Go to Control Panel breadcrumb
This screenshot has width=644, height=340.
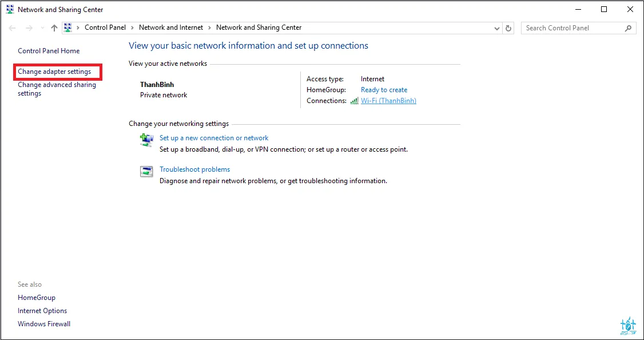105,27
